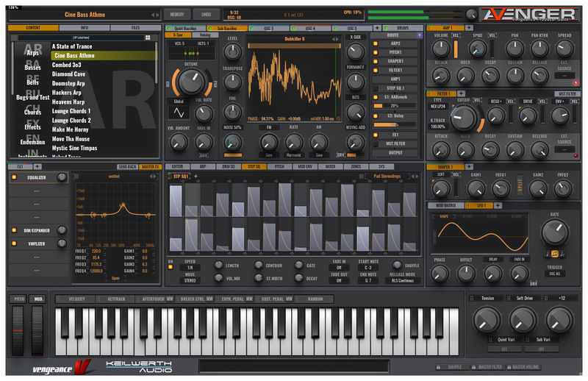Select triplet LFO sync icon

555,254
